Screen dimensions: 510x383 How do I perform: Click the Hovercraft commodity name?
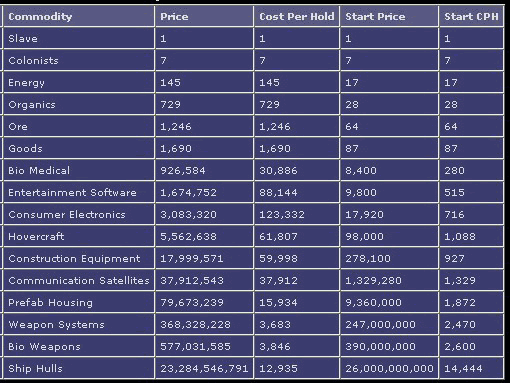36,236
